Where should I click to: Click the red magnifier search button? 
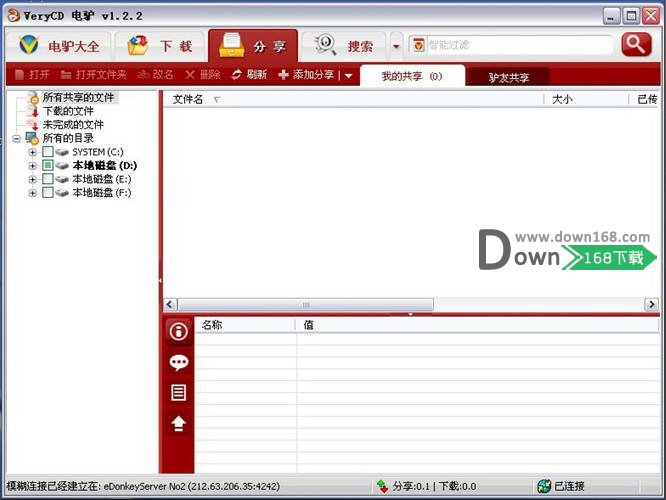pyautogui.click(x=636, y=44)
